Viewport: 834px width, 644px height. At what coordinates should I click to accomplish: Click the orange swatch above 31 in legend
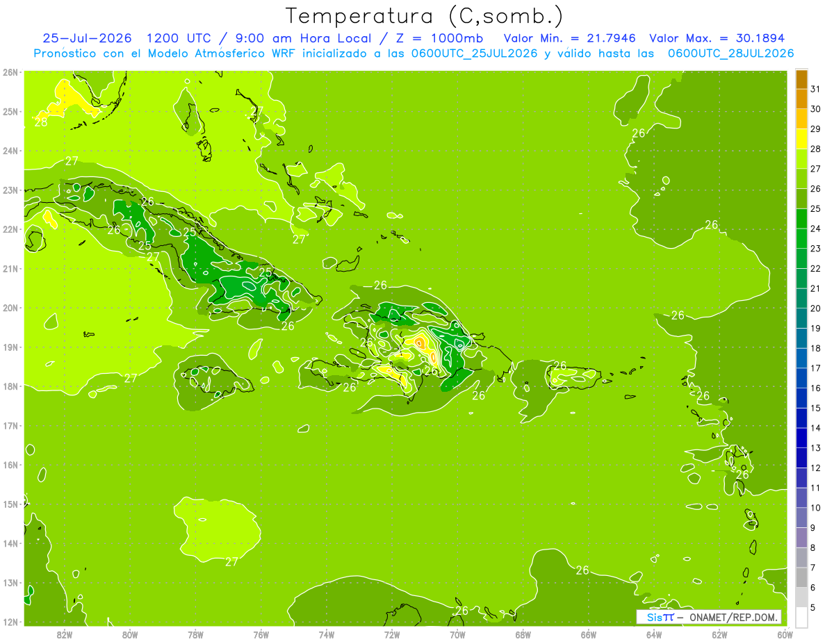point(801,79)
